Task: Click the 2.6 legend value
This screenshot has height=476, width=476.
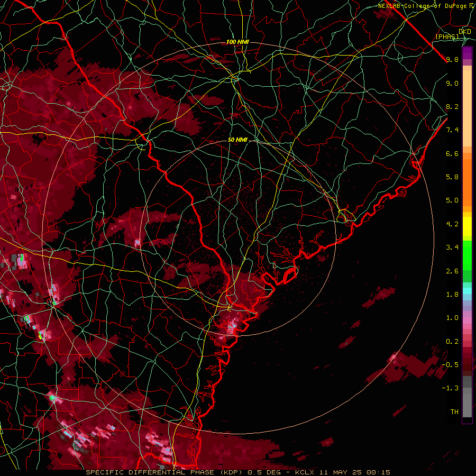Action: 452,271
